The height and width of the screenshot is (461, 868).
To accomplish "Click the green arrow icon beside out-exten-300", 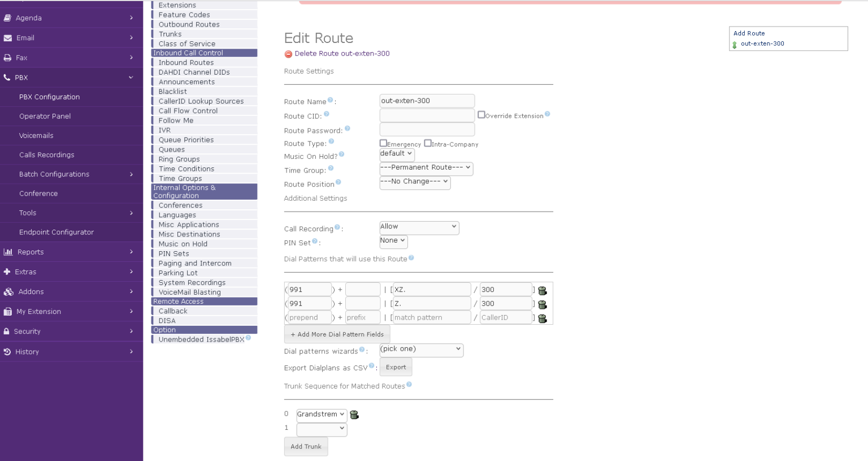I will coord(735,45).
